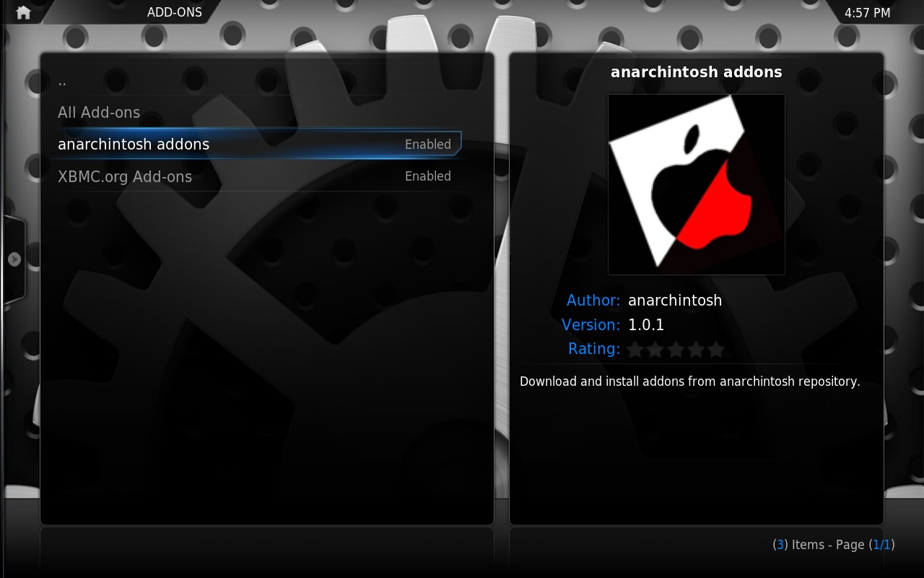This screenshot has height=578, width=924.
Task: Click the anarchintosh addons title in details panel
Action: click(x=696, y=72)
